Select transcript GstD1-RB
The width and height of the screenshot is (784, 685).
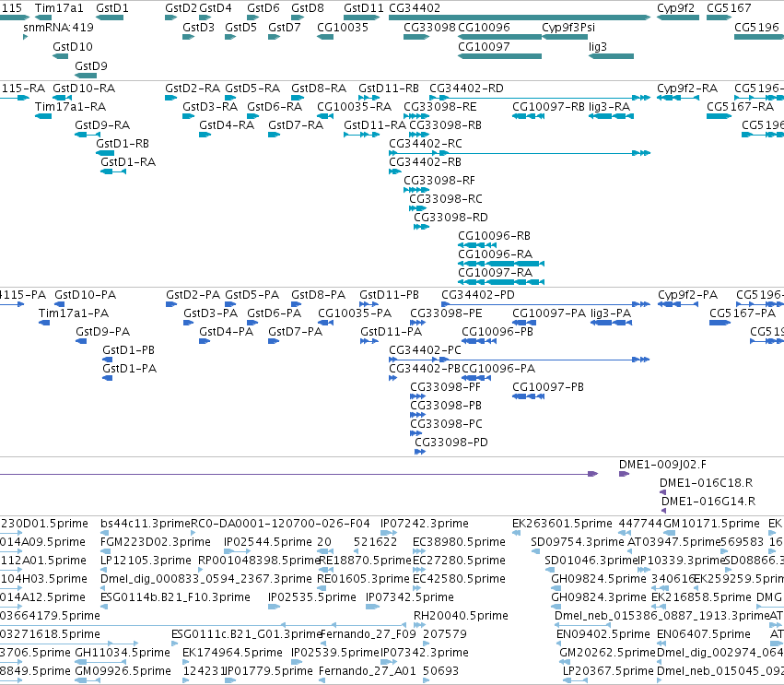[x=123, y=144]
